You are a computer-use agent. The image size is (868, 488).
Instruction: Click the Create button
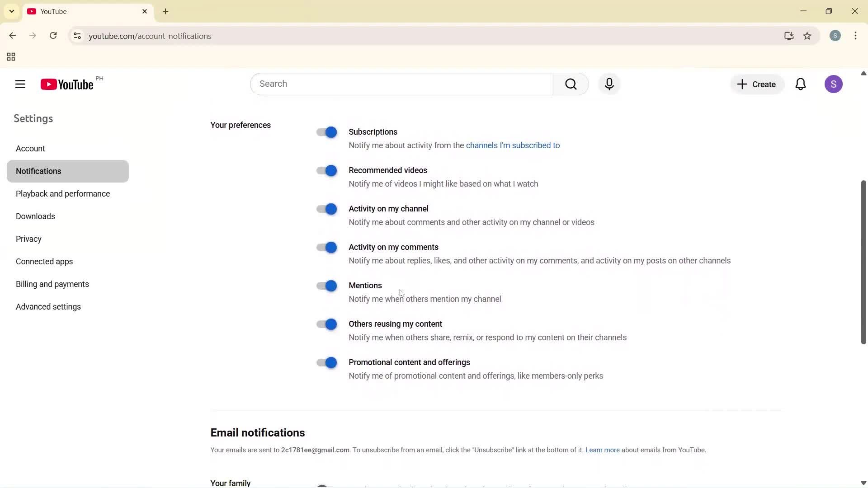tap(757, 84)
